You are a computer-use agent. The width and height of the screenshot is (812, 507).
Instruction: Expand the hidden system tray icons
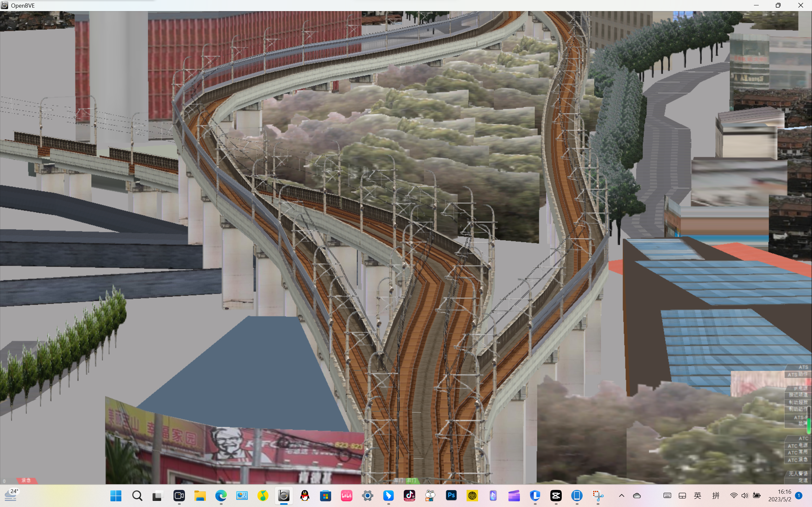pyautogui.click(x=621, y=495)
